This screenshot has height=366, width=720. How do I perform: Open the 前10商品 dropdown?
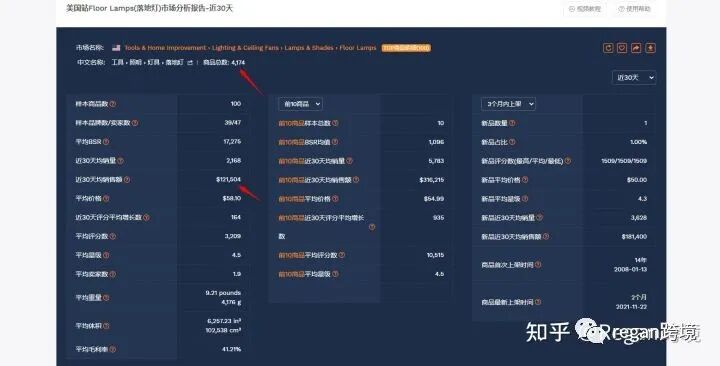pyautogui.click(x=300, y=104)
